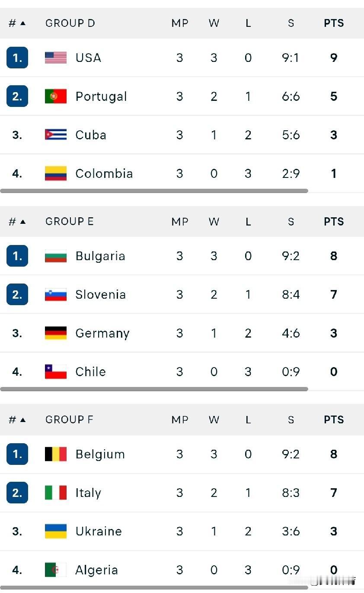Click the USA flag icon
The height and width of the screenshot is (593, 364).
56,58
